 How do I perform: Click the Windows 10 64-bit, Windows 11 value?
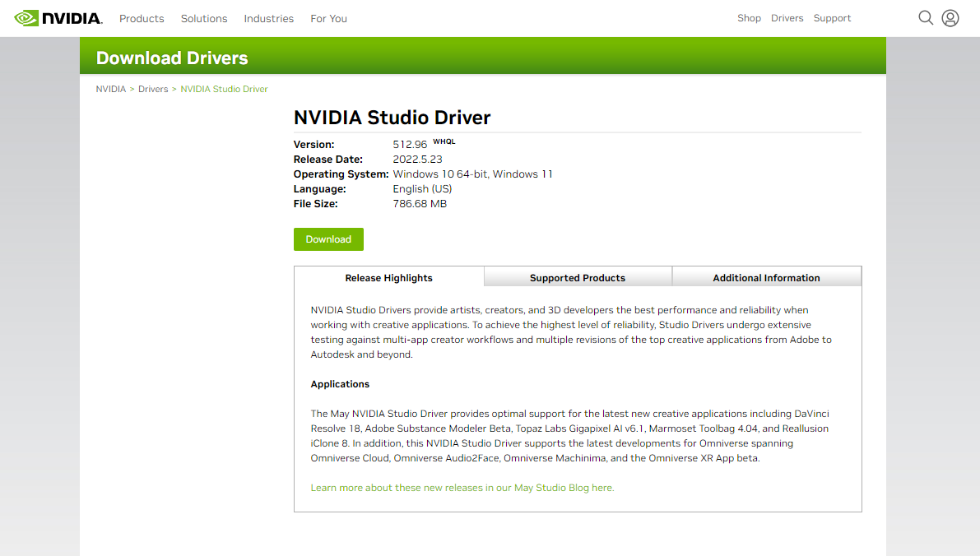click(472, 174)
